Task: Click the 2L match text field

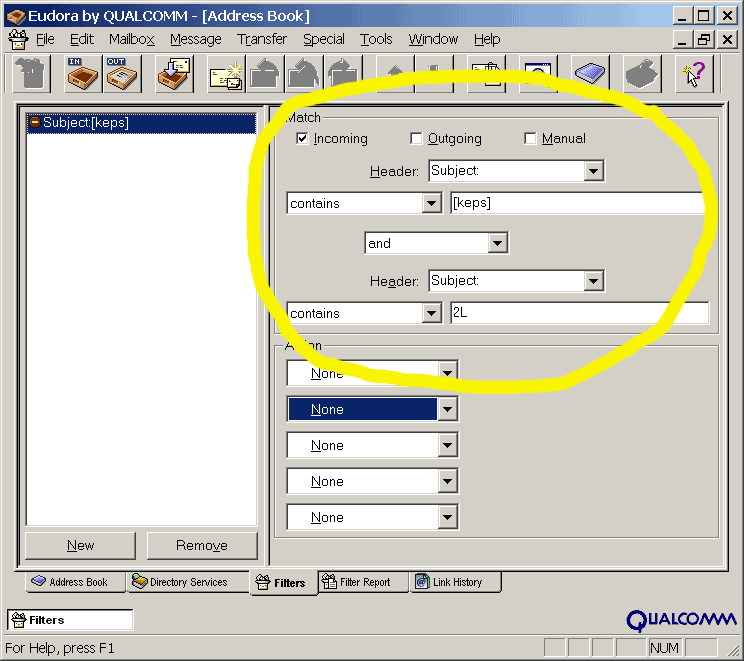Action: [579, 313]
